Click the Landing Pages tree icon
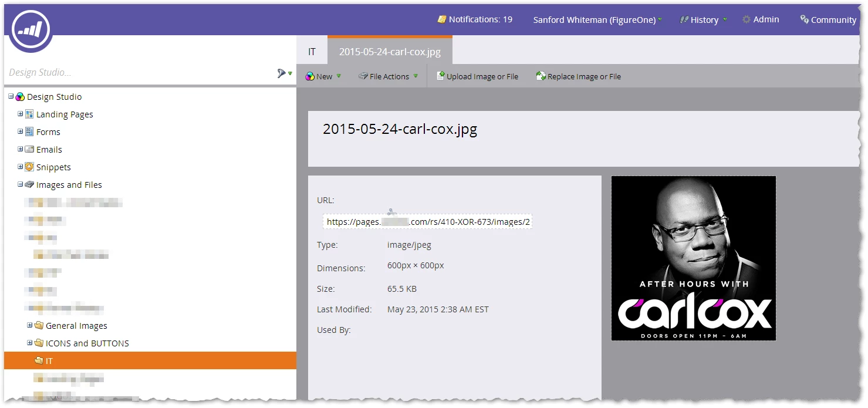The width and height of the screenshot is (868, 408). click(29, 114)
